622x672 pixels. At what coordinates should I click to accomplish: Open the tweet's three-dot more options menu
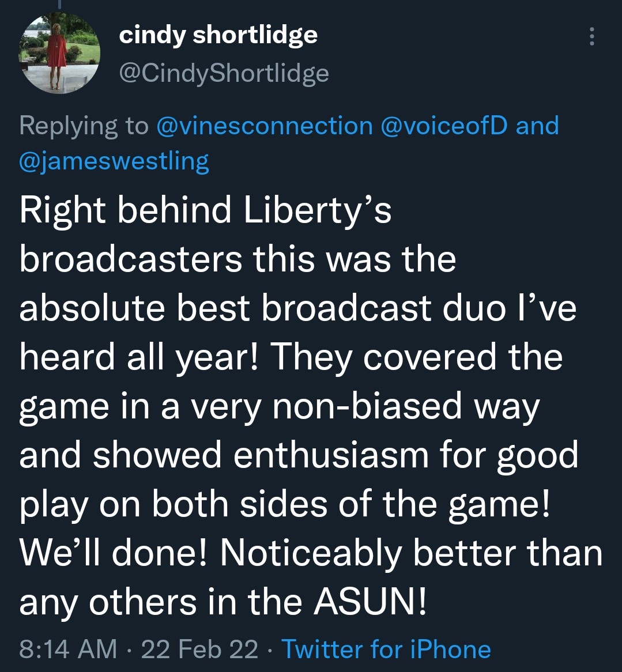591,37
